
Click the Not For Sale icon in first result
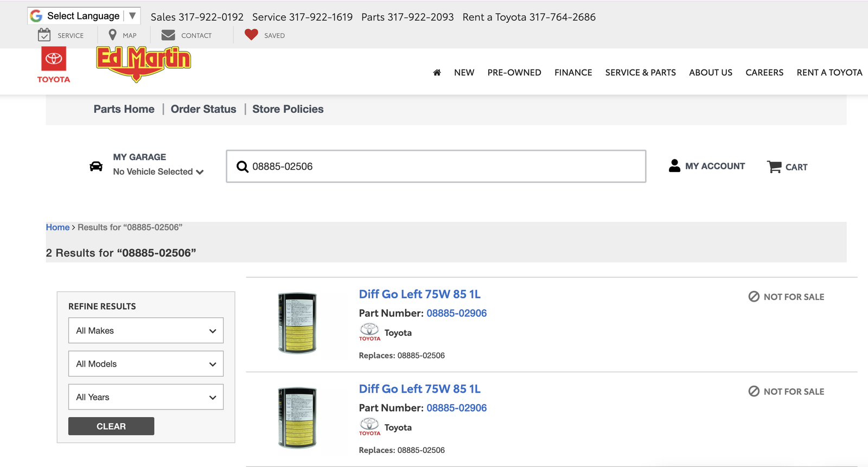pyautogui.click(x=754, y=296)
